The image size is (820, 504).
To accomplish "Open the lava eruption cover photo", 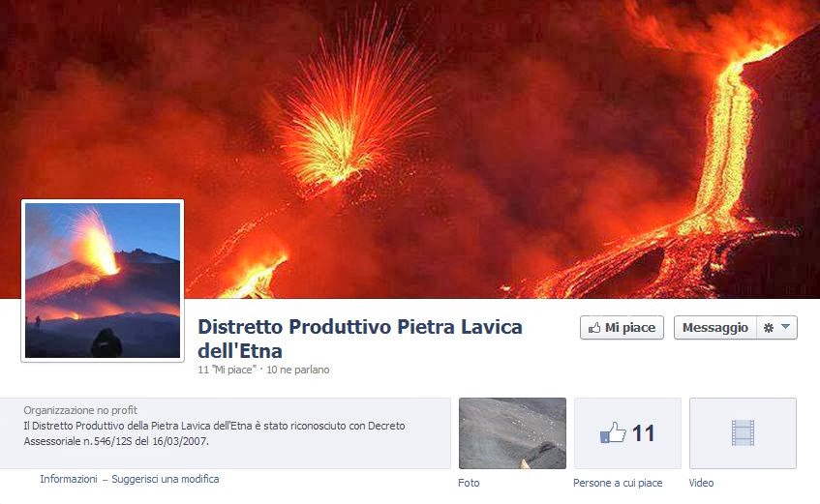I will (410, 149).
